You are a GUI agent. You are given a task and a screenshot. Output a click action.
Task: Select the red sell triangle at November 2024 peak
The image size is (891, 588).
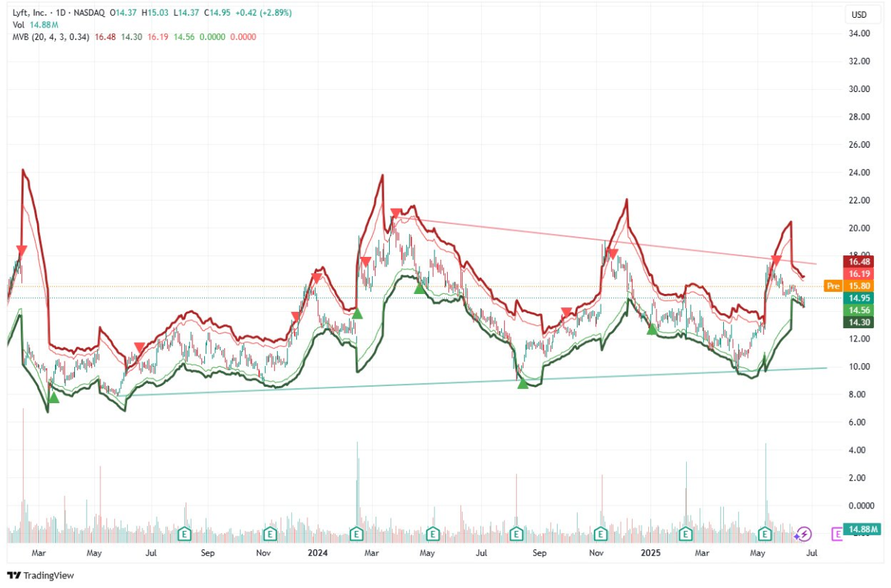pyautogui.click(x=613, y=254)
